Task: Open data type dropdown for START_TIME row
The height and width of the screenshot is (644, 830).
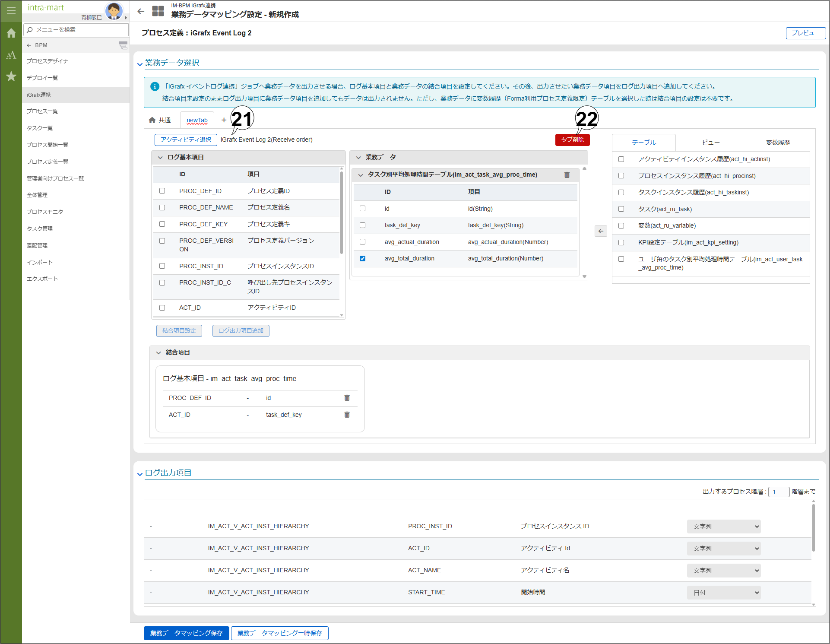Action: point(723,593)
